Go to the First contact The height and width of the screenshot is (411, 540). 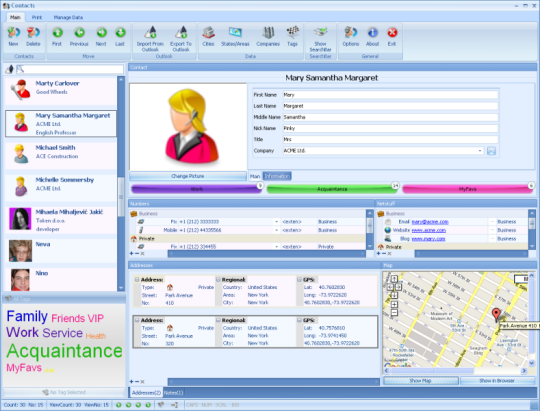pos(57,36)
